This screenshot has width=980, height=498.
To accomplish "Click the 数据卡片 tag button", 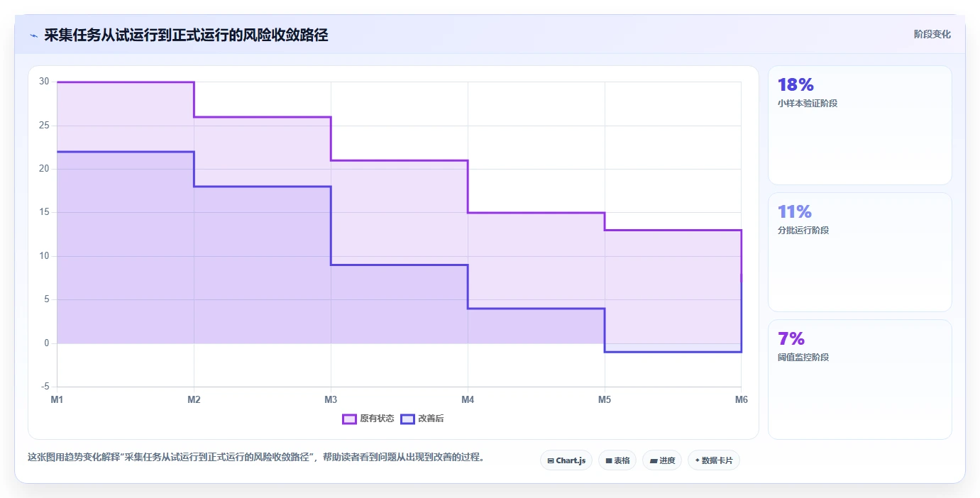I will [x=714, y=460].
